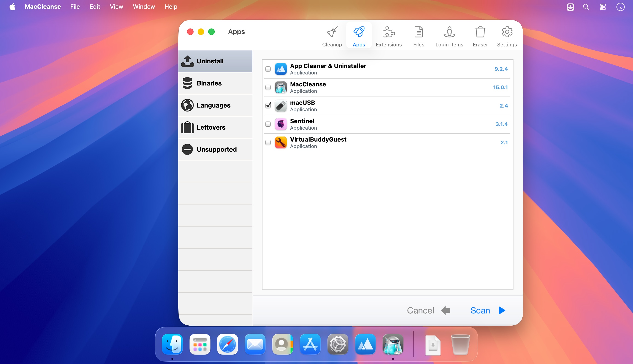Viewport: 633px width, 364px height.
Task: Uncheck the macUSB checkbox
Action: [268, 105]
